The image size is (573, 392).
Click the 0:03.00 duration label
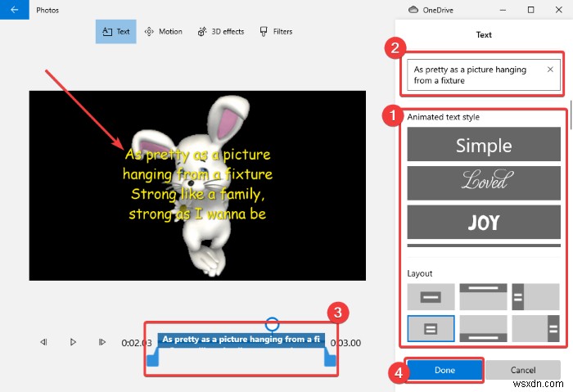345,343
